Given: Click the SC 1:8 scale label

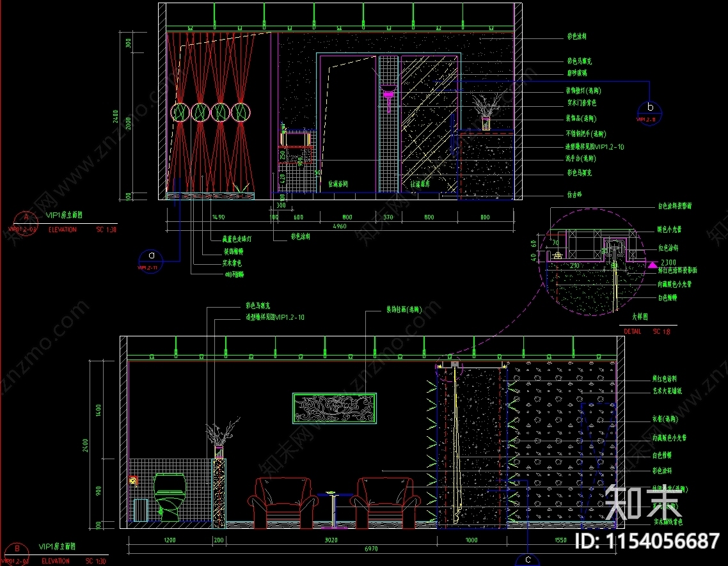Looking at the screenshot, I should (x=661, y=331).
